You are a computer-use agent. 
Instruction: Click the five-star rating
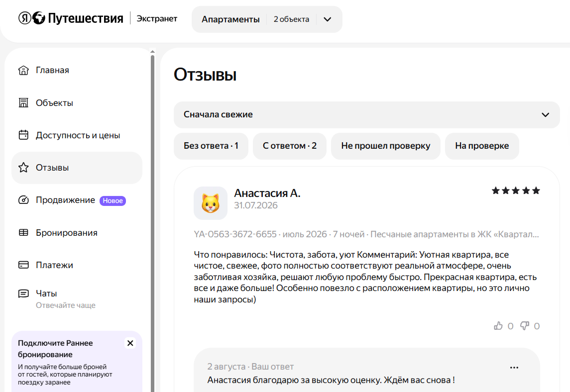coord(515,191)
